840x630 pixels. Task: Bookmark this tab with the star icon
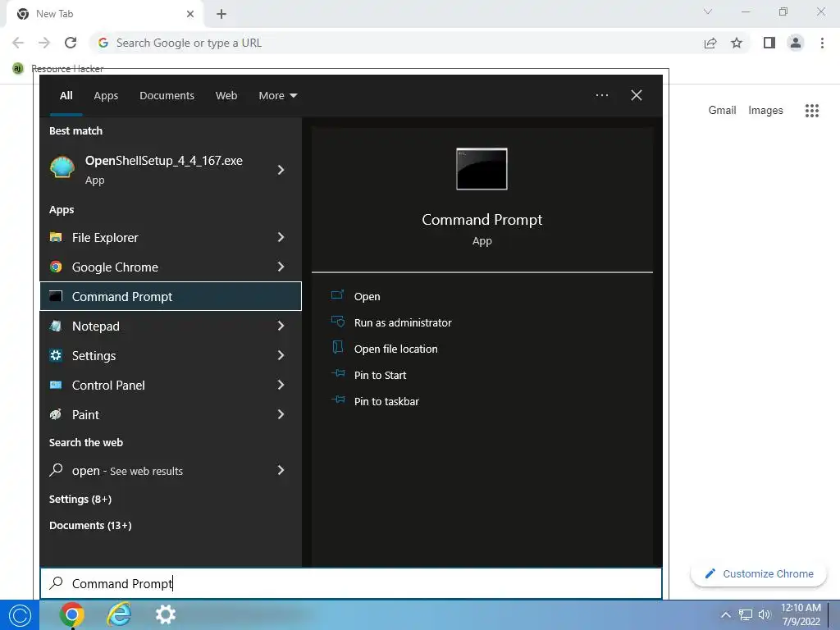coord(737,43)
